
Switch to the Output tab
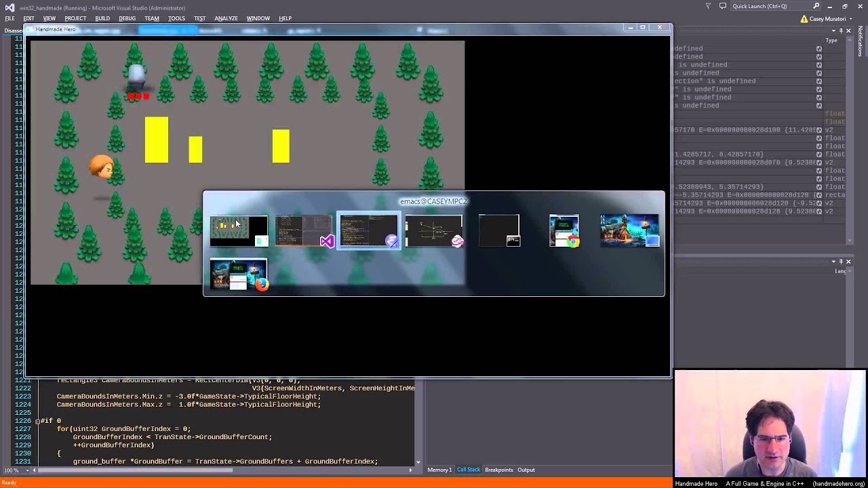526,470
